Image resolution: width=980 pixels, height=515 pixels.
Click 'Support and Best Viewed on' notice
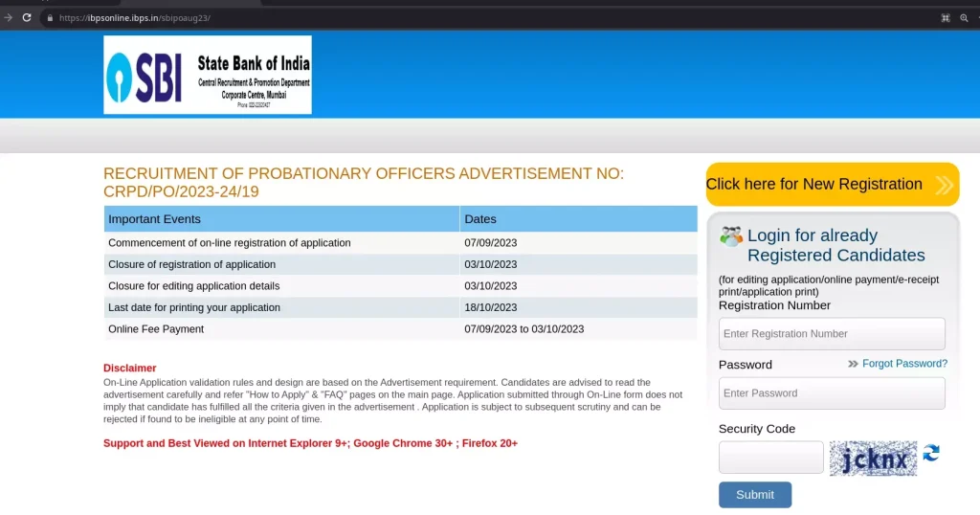click(x=310, y=443)
